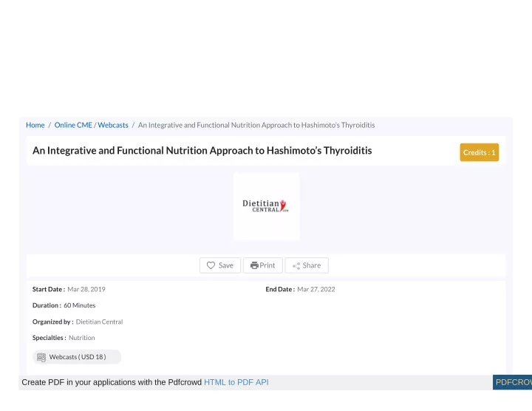Go to Home breadcrumb link
Viewport: 532px width, 411px height.
tap(35, 125)
